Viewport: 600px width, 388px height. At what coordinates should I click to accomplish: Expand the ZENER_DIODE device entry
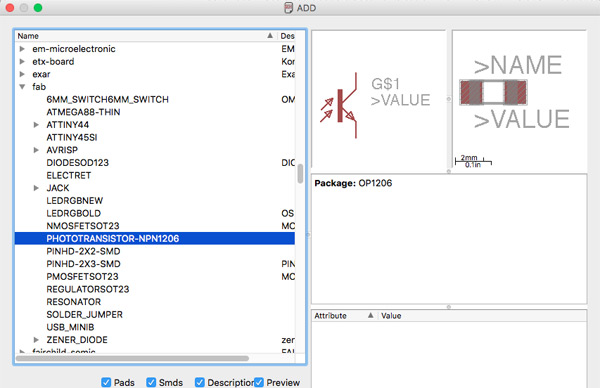[x=36, y=340]
